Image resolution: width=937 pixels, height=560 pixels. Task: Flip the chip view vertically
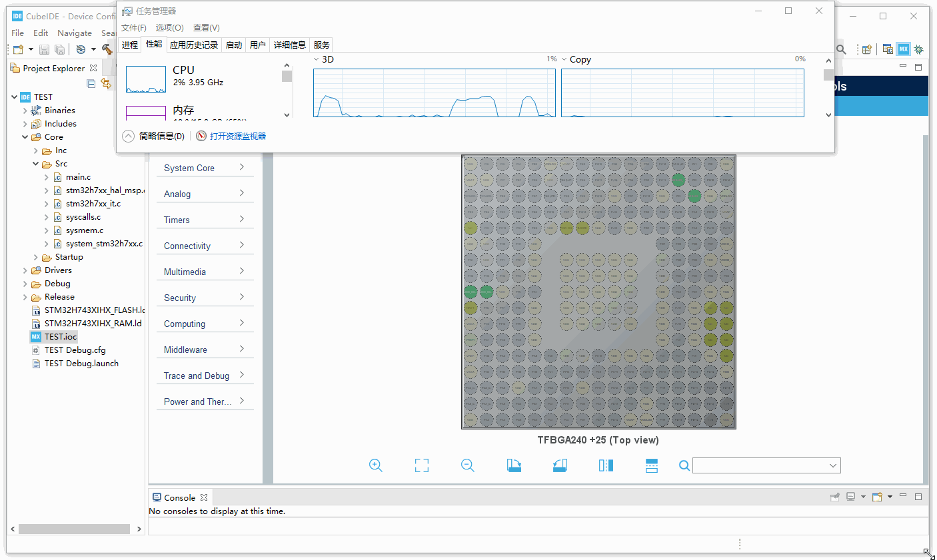click(652, 465)
